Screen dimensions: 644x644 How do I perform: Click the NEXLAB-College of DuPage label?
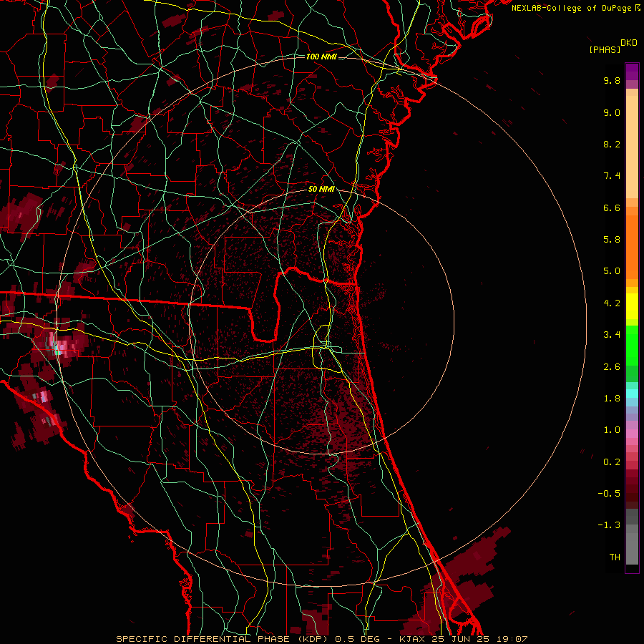point(572,8)
